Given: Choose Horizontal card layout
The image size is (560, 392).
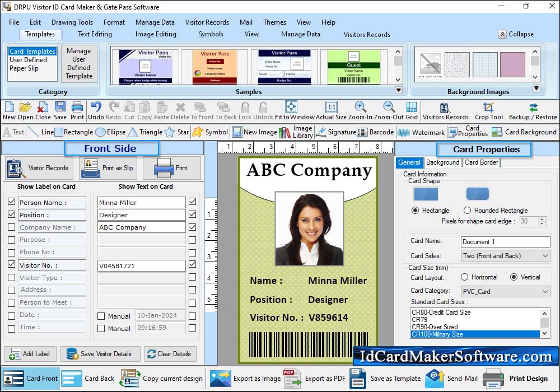Looking at the screenshot, I should point(464,277).
